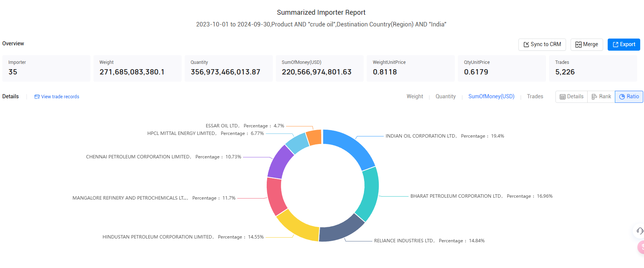Switch metric to Weight
644x268 pixels.
click(415, 96)
